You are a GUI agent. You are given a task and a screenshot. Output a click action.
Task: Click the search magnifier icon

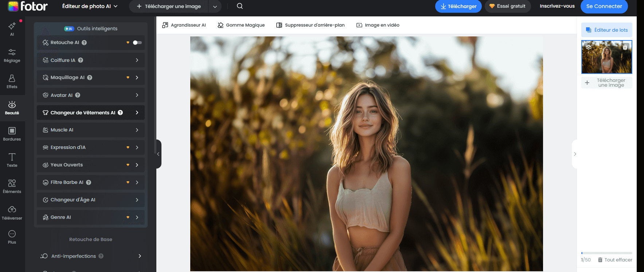point(240,6)
